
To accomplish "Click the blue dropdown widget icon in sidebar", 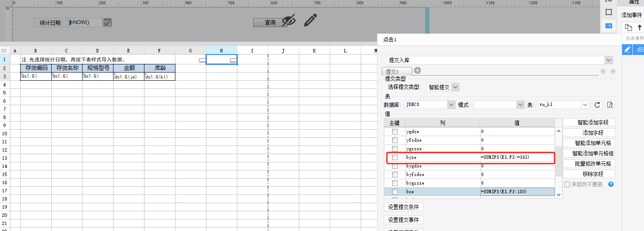I will (608, 26).
